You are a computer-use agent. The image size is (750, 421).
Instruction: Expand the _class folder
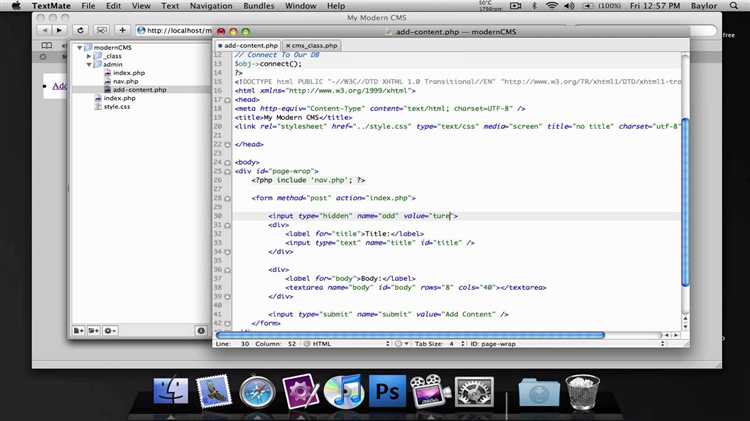(89, 56)
